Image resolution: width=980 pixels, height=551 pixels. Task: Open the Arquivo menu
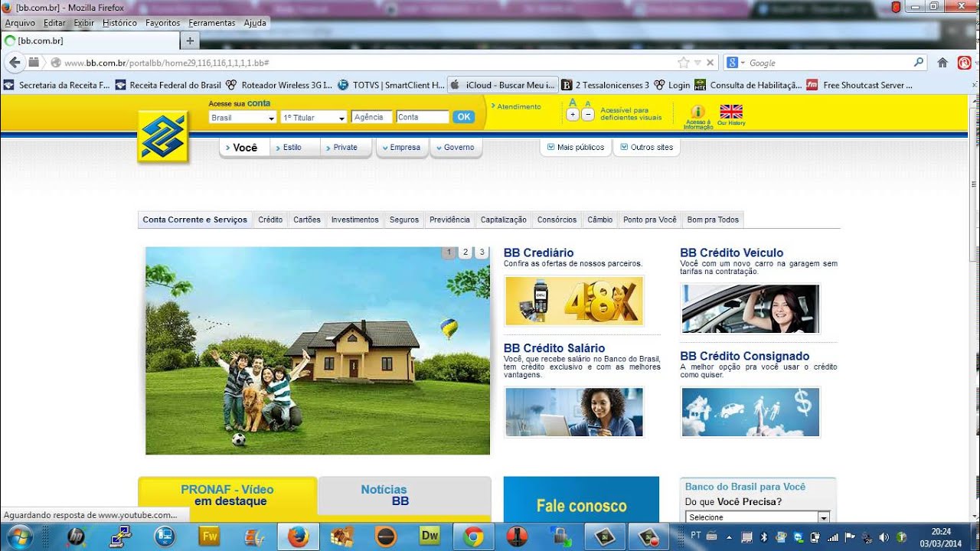(x=20, y=23)
